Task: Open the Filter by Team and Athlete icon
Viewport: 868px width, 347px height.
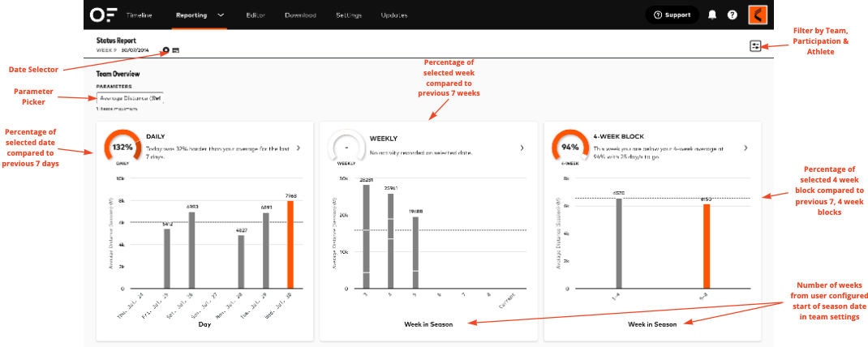Action: tap(755, 46)
